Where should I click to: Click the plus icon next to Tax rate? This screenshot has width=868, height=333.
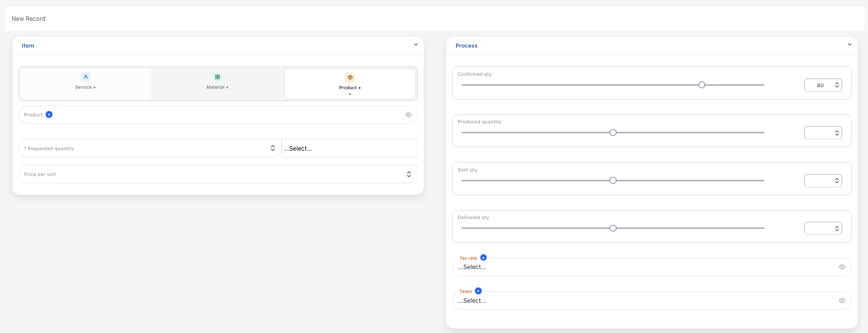click(483, 258)
